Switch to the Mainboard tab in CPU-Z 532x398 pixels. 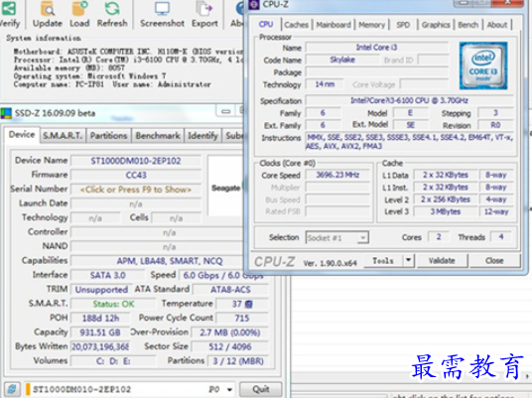pos(333,25)
